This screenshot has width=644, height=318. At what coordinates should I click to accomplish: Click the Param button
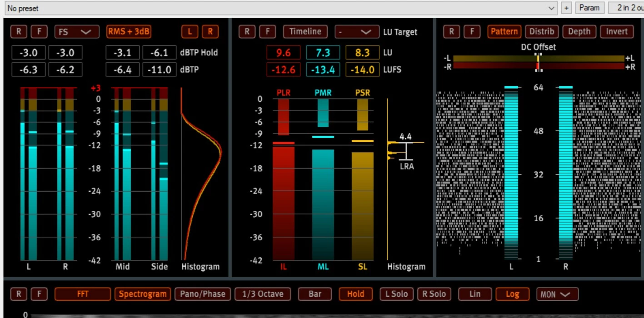[x=589, y=8]
